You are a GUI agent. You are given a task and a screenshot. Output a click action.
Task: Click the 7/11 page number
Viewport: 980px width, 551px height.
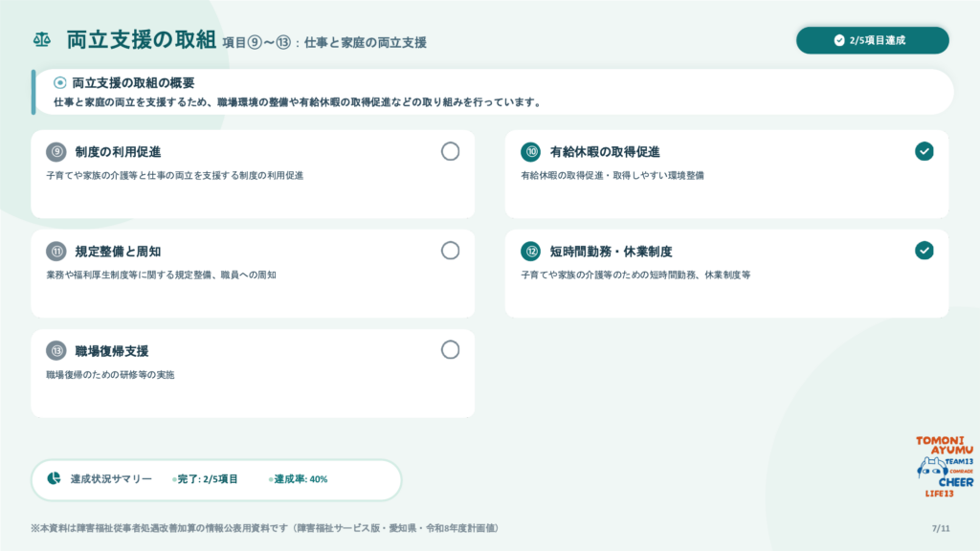(941, 528)
